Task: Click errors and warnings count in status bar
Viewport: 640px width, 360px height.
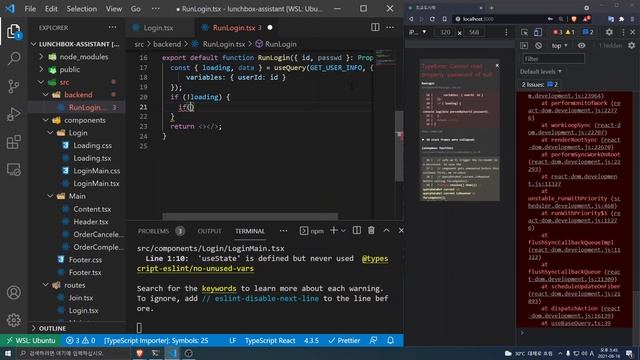Action: pyautogui.click(x=80, y=340)
